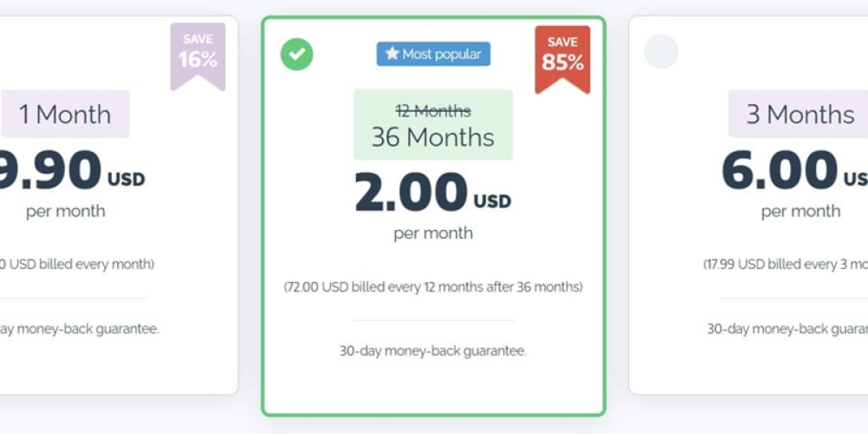The width and height of the screenshot is (868, 434).
Task: Click the crossed-out 12 Months label
Action: [433, 111]
